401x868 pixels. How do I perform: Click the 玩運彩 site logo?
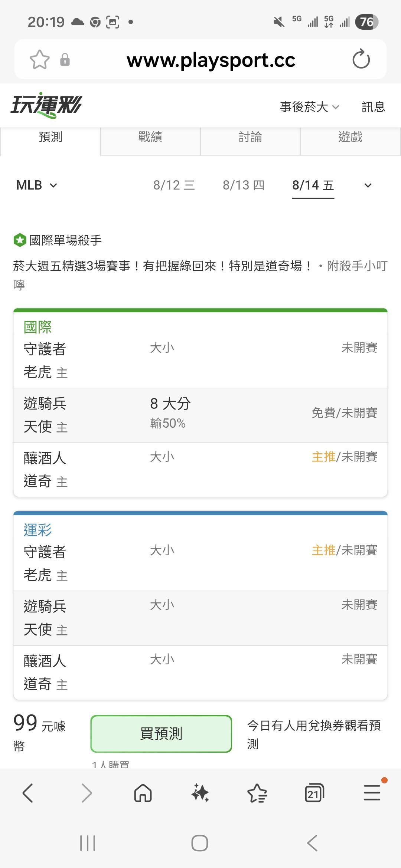click(46, 105)
